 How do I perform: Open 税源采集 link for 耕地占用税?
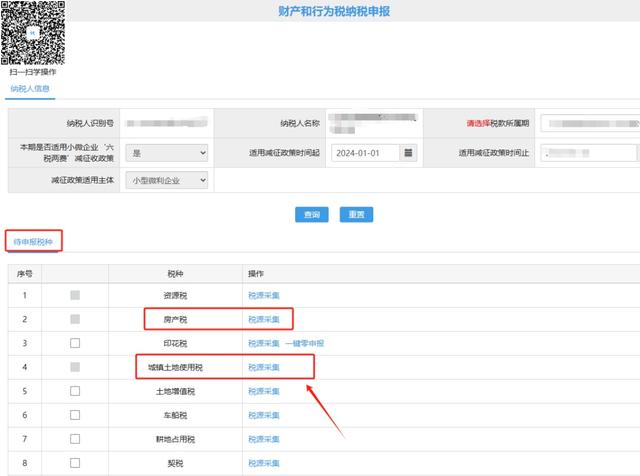(264, 439)
